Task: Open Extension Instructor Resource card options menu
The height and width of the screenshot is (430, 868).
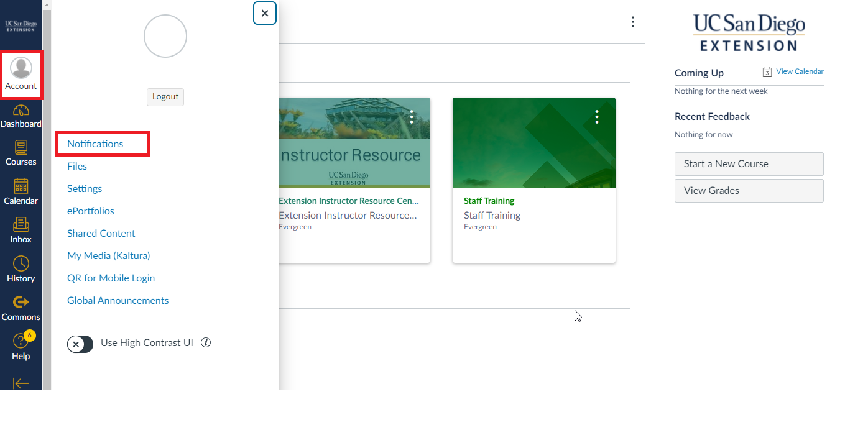Action: coord(412,117)
